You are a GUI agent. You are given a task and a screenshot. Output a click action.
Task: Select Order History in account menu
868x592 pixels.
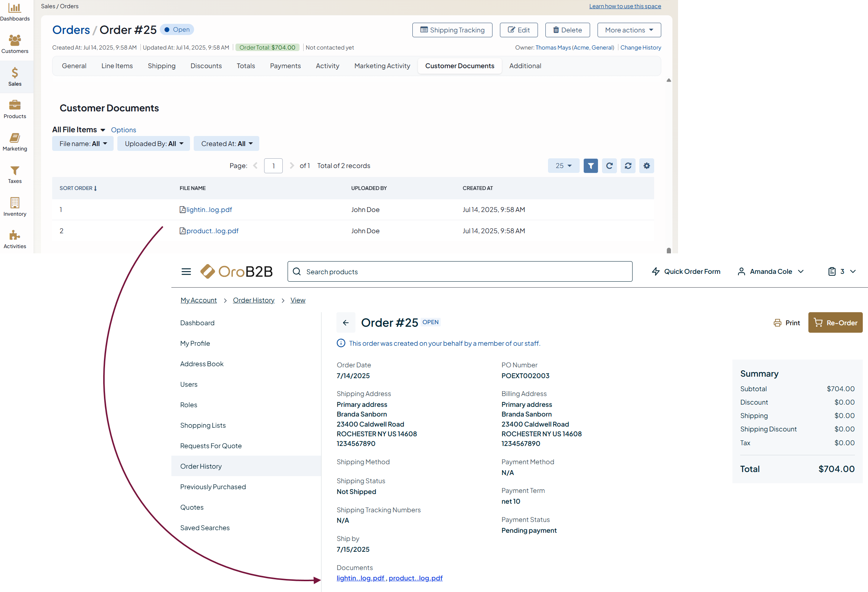point(200,466)
